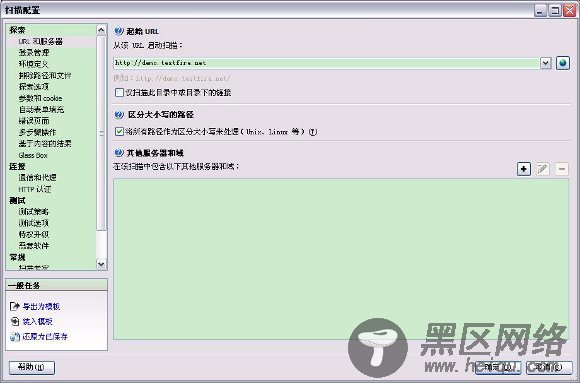Screen dimensions: 580x383
Task: Select 排除路径和文件 in the sidebar
Action: click(x=45, y=75)
